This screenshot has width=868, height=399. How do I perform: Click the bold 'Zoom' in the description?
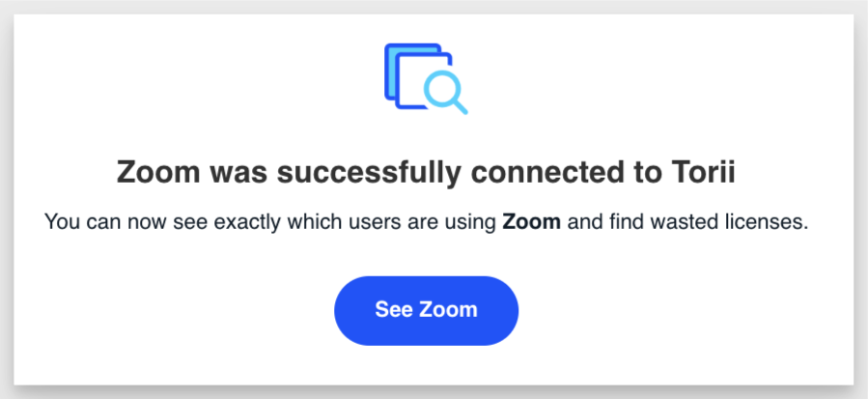coord(532,222)
